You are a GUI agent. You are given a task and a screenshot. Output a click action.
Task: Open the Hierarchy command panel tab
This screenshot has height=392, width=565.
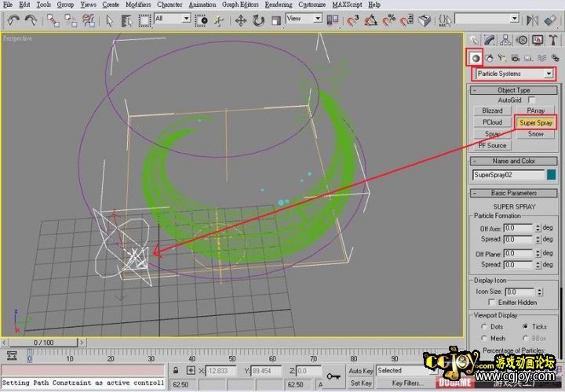point(505,40)
